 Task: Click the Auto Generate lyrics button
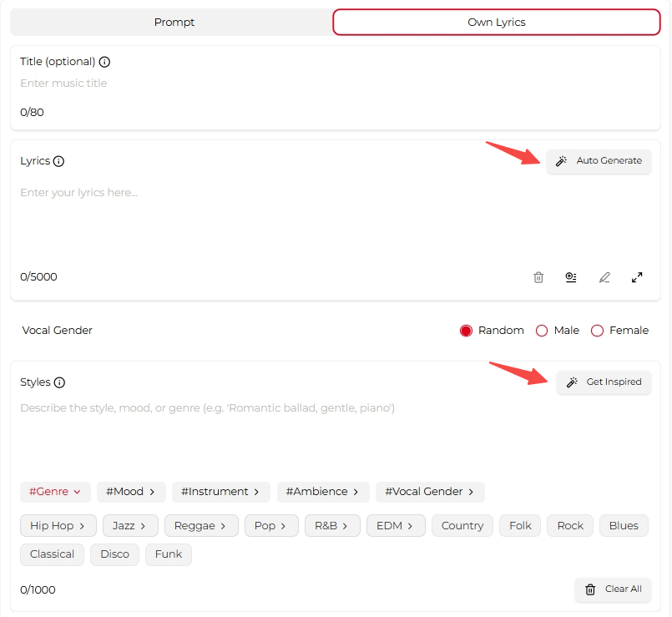pyautogui.click(x=599, y=161)
